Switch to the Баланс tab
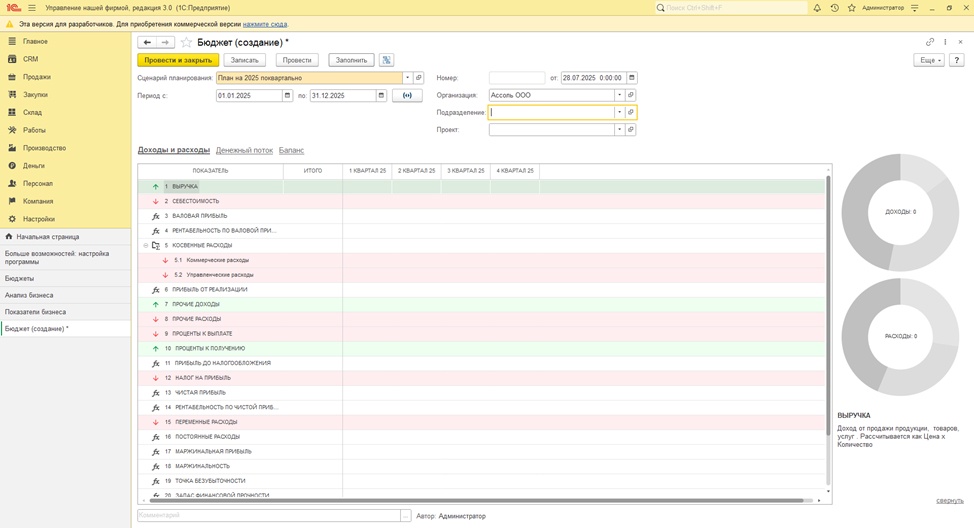 (291, 150)
